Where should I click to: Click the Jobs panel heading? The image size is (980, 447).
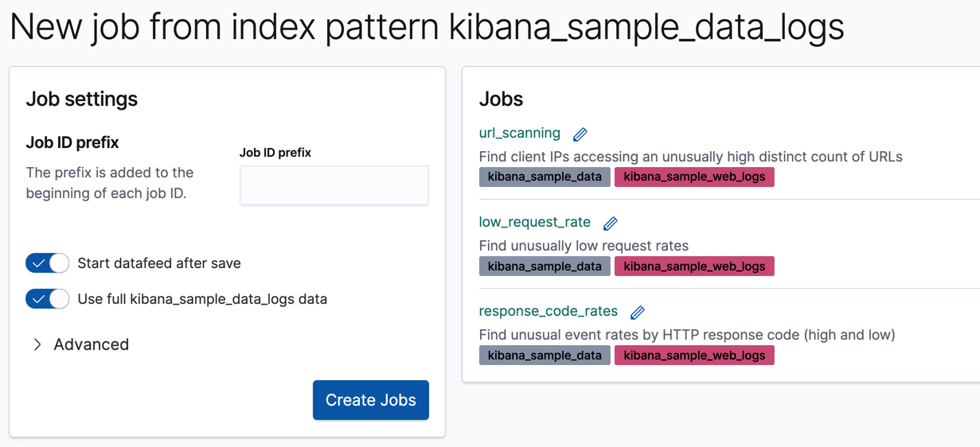(x=501, y=99)
